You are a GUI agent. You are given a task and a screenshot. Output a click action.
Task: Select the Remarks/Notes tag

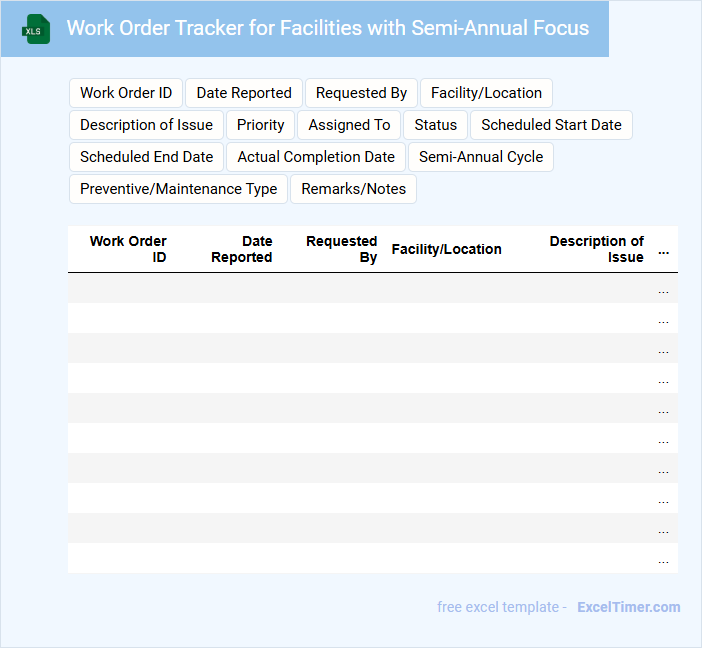353,189
